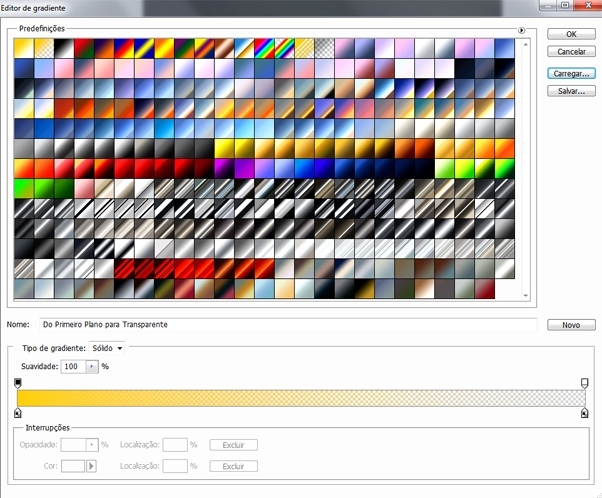Click Excluir next to Cor location
Image resolution: width=602 pixels, height=498 pixels.
[233, 466]
